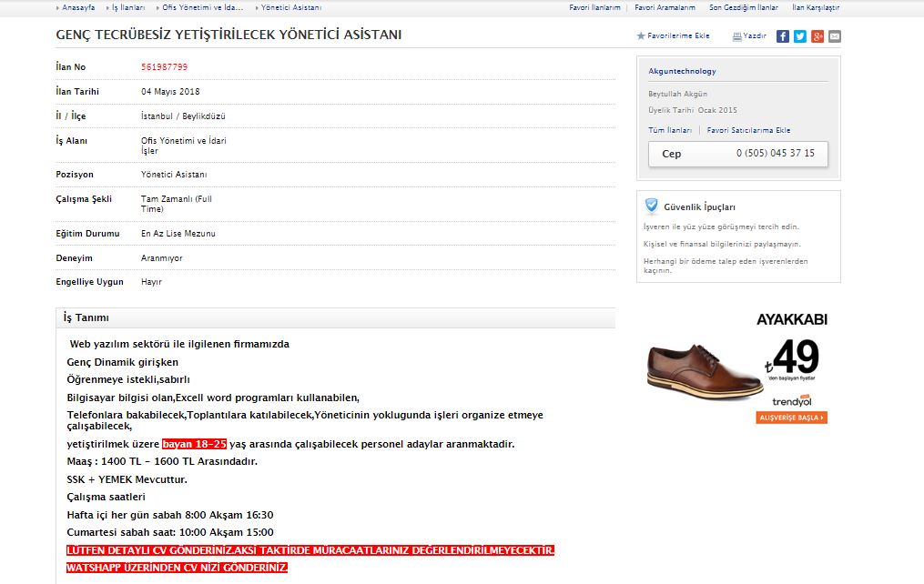This screenshot has height=584, width=924.
Task: Open the Ofis Yönetimi ve İda... breadcrumb
Action: (x=202, y=7)
